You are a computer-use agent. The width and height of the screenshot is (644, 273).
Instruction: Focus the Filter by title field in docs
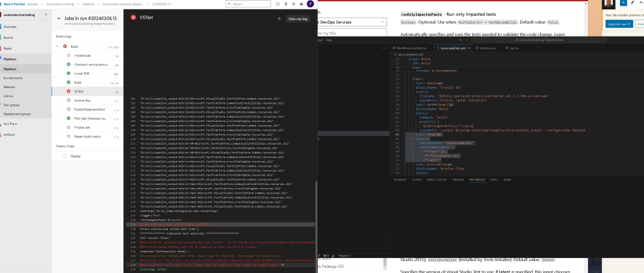[353, 33]
